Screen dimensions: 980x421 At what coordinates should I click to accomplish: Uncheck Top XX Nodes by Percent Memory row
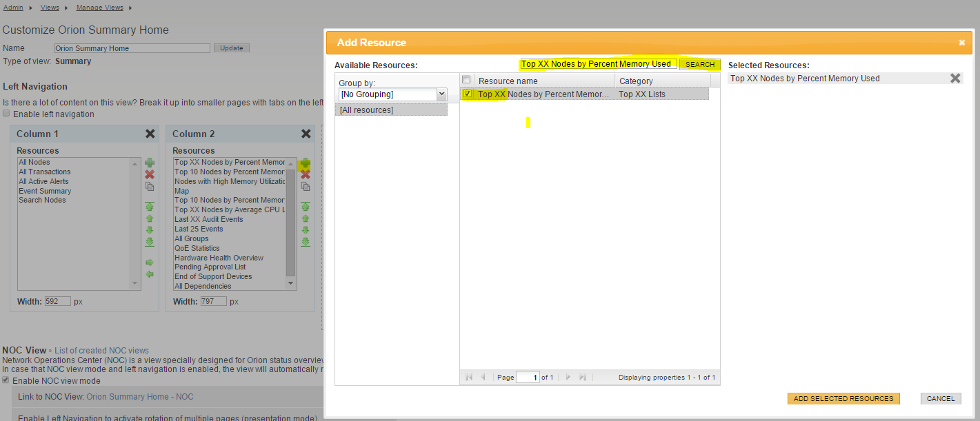point(468,94)
